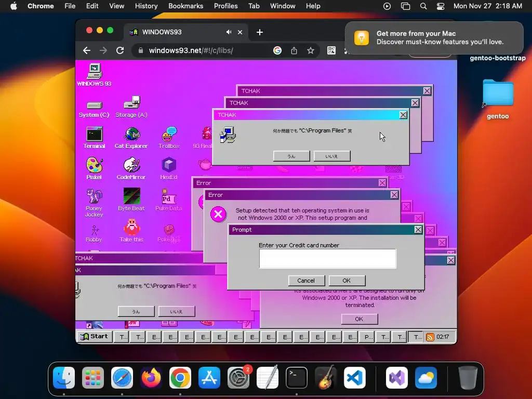The image size is (532, 399).
Task: Open the macOS Control Center icon
Action: pos(441,6)
